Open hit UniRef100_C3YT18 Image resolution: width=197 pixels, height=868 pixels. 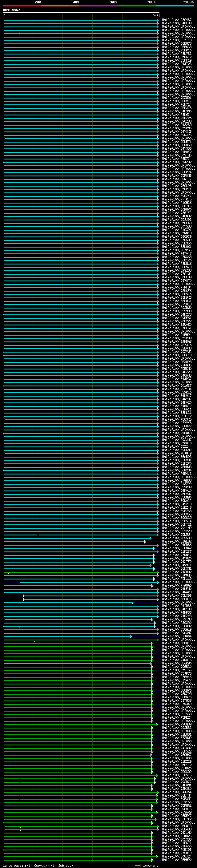click(x=177, y=40)
